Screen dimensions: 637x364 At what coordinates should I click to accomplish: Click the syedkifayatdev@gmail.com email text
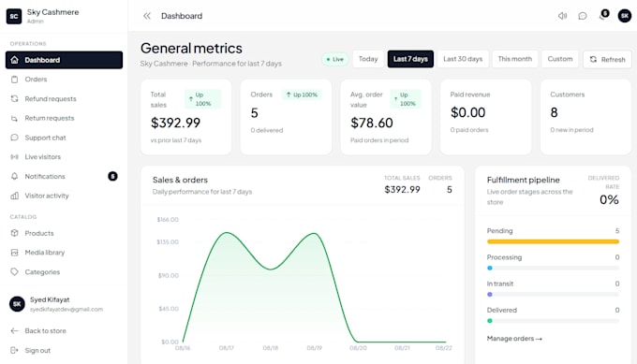coord(67,309)
